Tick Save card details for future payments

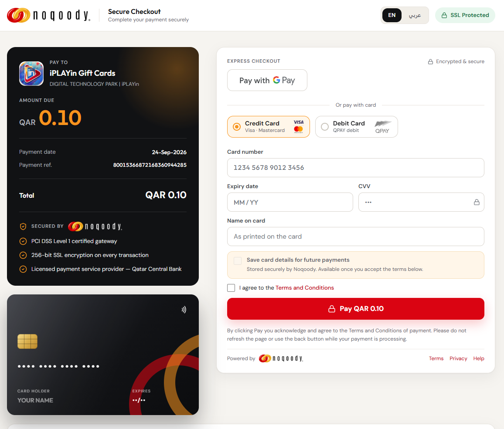238,261
